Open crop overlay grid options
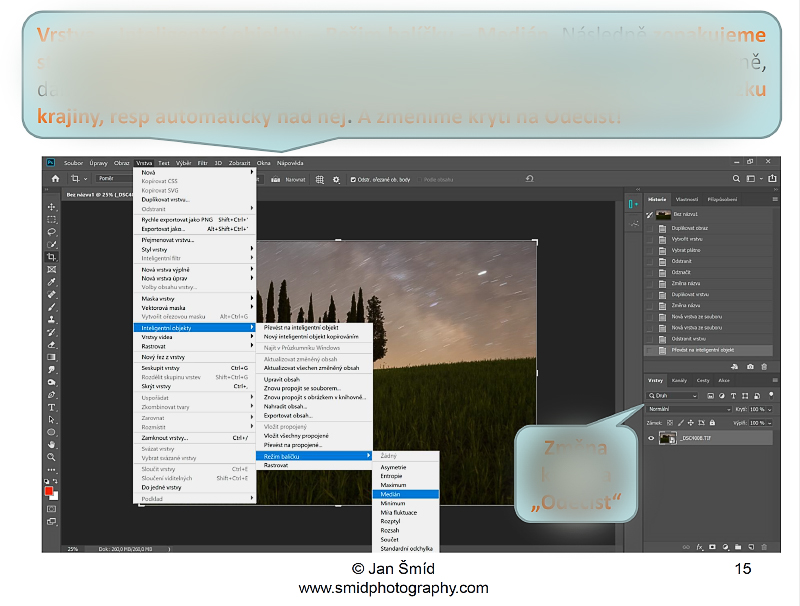 point(320,180)
